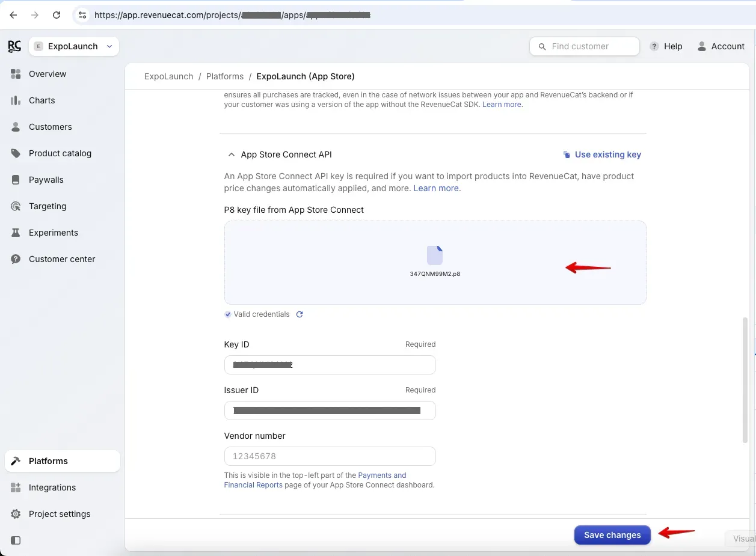Open the ExpoLaunch project switcher dropdown

tap(74, 46)
